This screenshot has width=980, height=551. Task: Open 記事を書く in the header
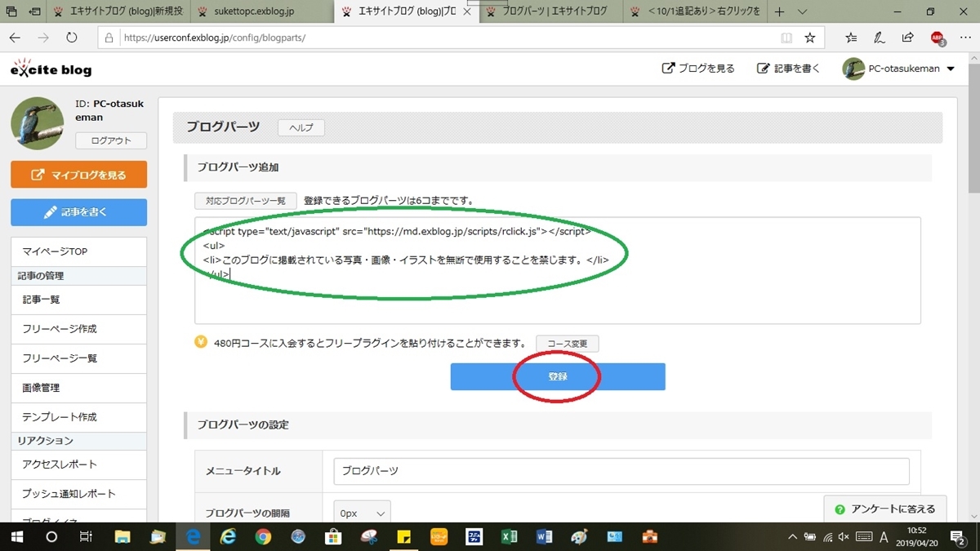788,69
